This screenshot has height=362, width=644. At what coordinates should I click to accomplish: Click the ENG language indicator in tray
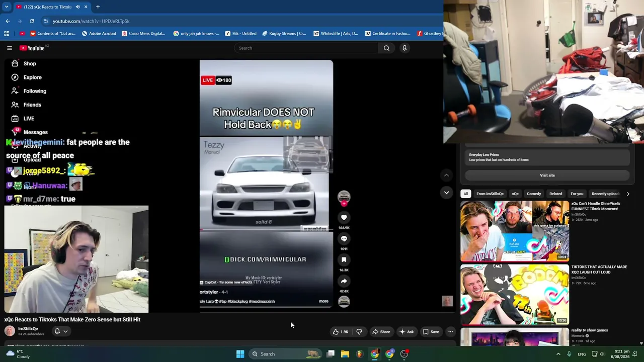pos(582,354)
